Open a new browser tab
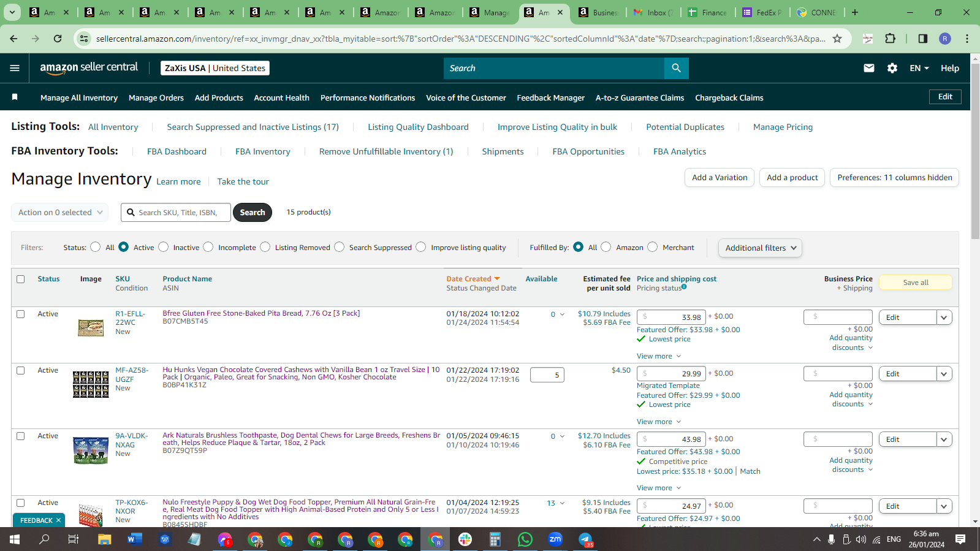980x551 pixels. tap(855, 12)
